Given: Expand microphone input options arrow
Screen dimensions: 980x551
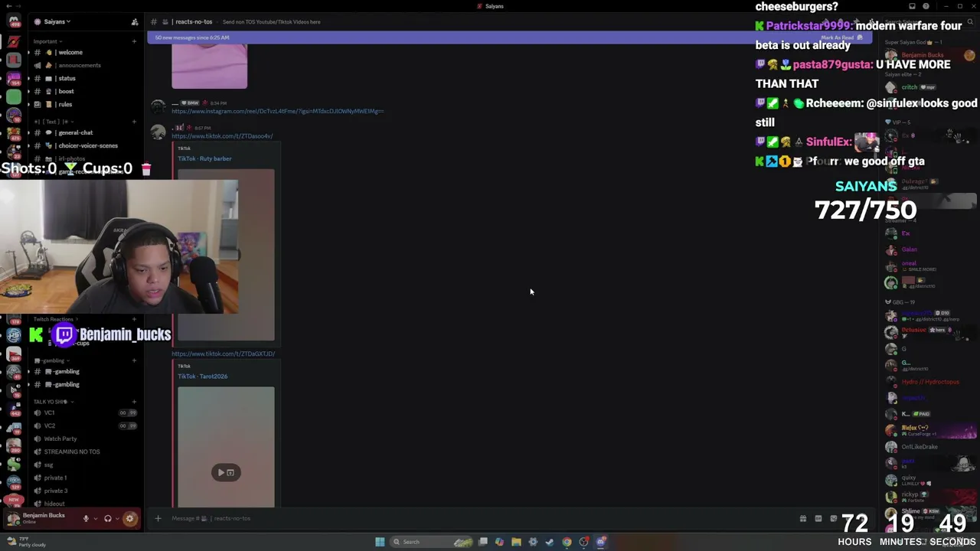Looking at the screenshot, I should [x=95, y=519].
